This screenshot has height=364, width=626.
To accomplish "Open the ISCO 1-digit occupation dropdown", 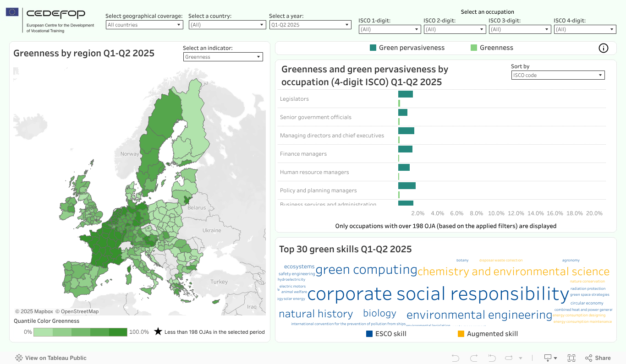I will coord(390,29).
